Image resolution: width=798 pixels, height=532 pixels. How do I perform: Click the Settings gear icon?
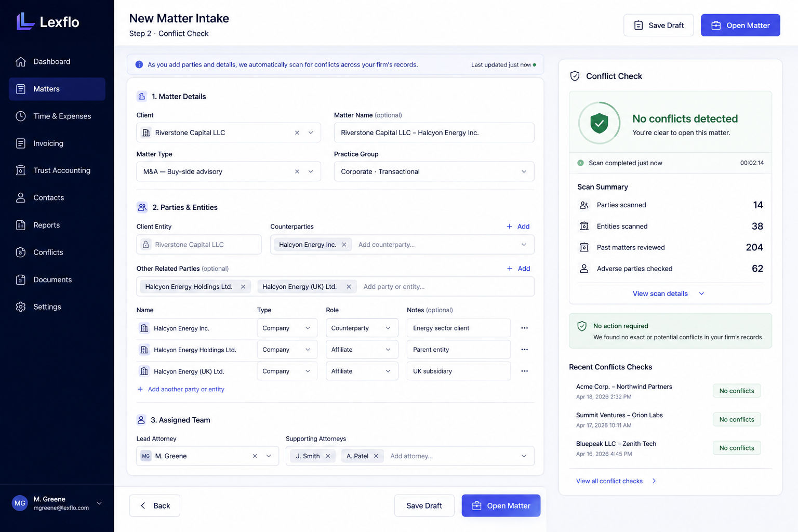(21, 307)
